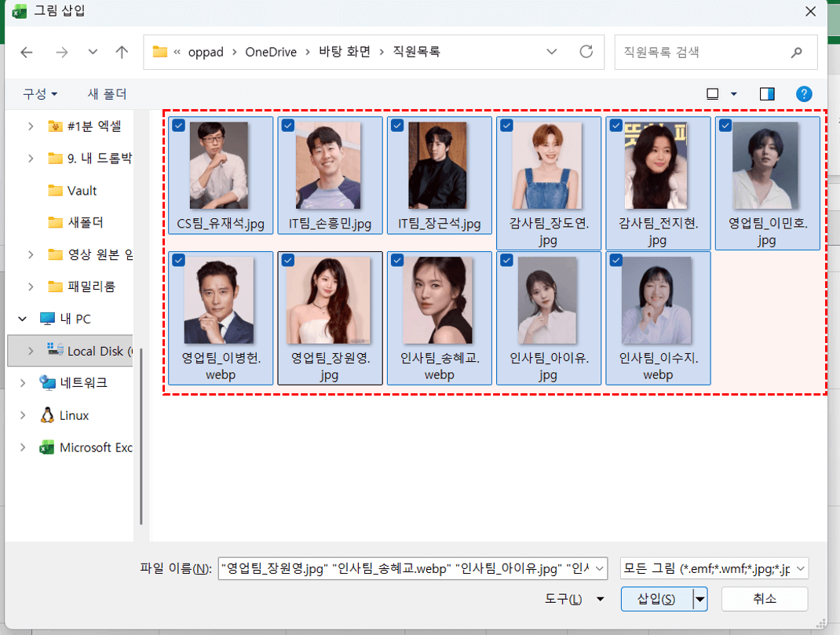Click the 취소 button
The image size is (840, 635).
[x=764, y=599]
